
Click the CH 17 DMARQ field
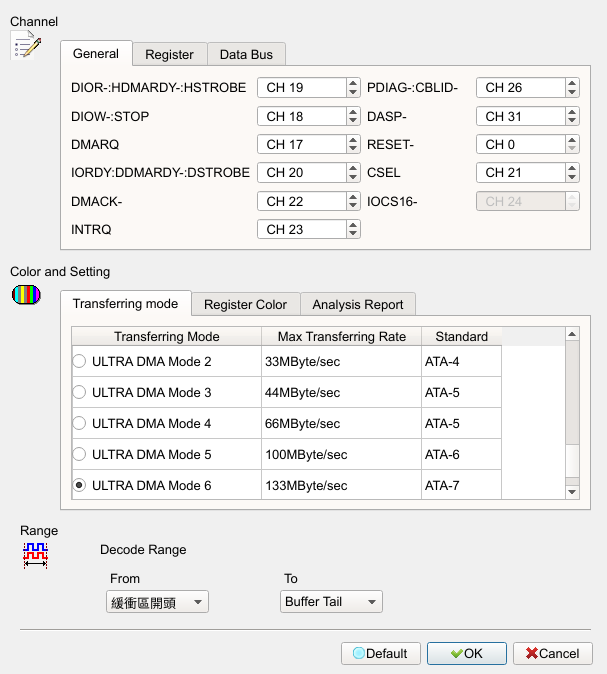302,144
